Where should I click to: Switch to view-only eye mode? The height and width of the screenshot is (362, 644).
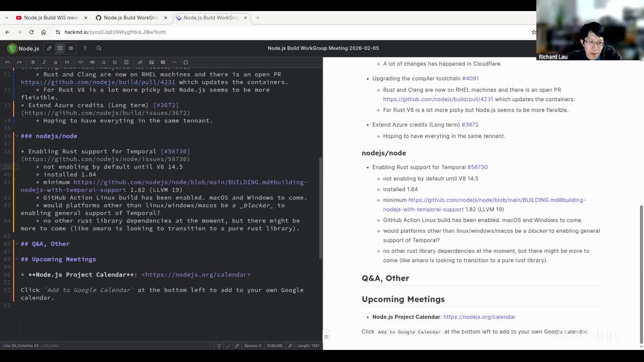coord(71,48)
